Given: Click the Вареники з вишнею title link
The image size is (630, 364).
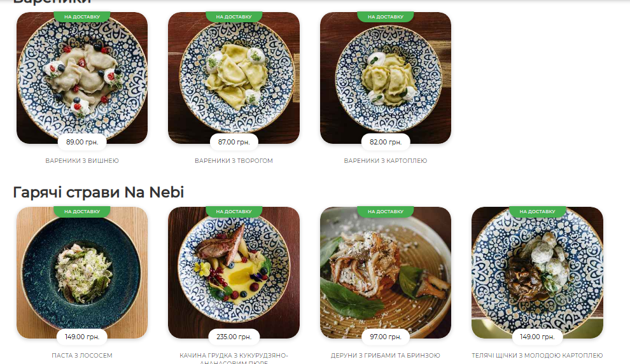Looking at the screenshot, I should tap(82, 161).
